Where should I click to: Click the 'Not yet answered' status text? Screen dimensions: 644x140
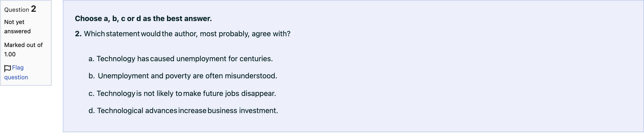pyautogui.click(x=17, y=27)
